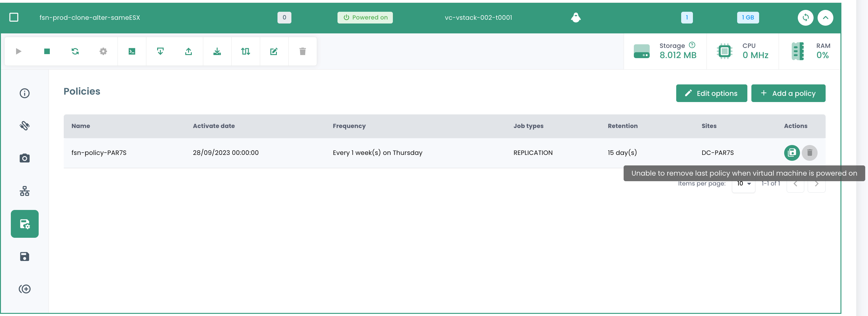Viewport: 868px width, 316px height.
Task: Click the Storage help question mark
Action: [x=692, y=45]
